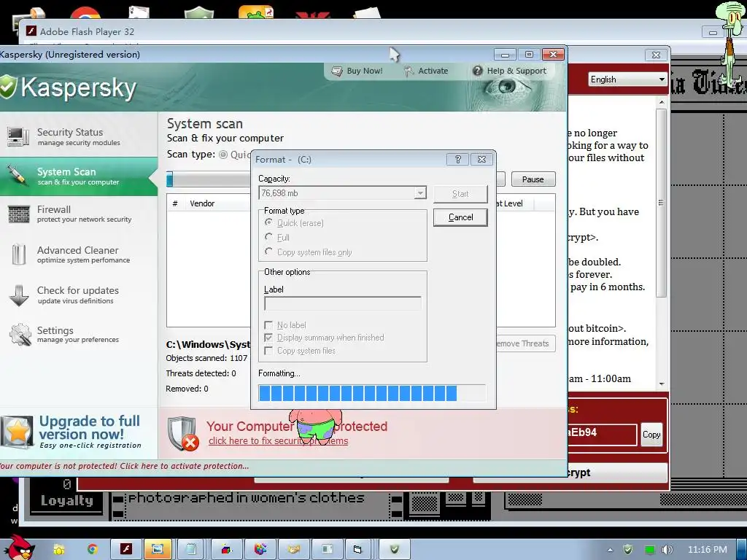Viewport: 747px width, 560px height.
Task: Select the Security Status menu item
Action: (79, 136)
